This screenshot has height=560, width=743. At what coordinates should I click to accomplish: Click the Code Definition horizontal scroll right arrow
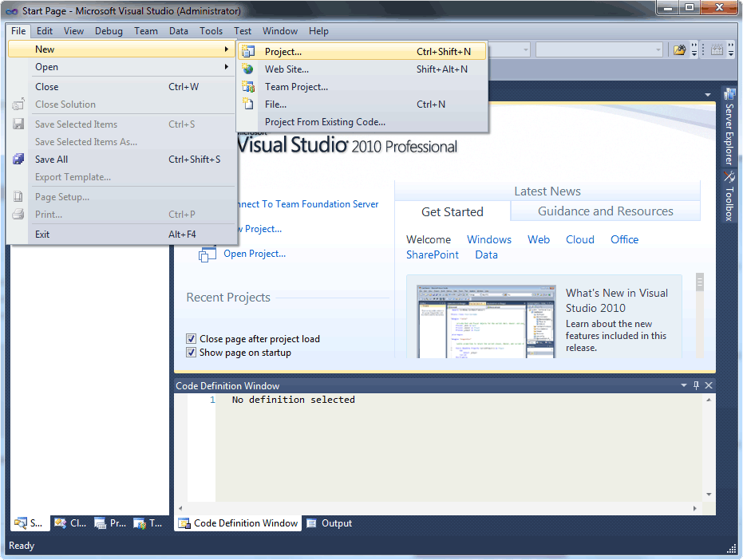(x=694, y=508)
